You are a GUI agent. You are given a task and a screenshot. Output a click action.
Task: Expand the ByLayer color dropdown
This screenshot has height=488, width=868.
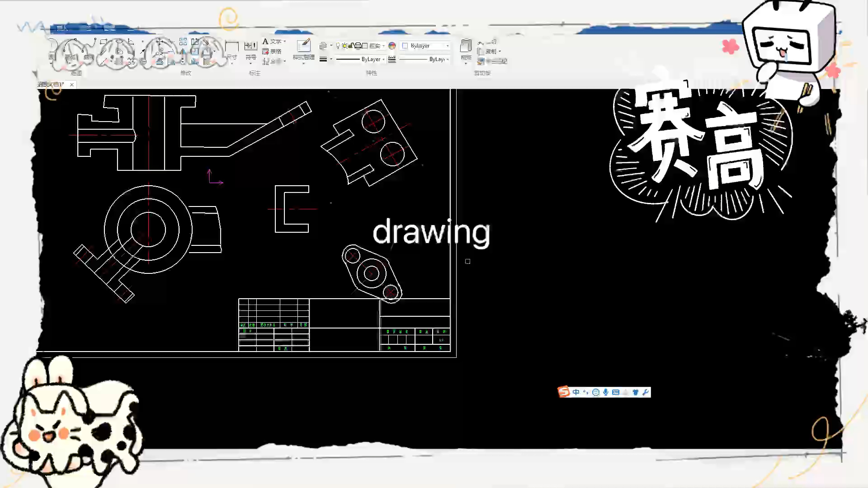tap(425, 46)
